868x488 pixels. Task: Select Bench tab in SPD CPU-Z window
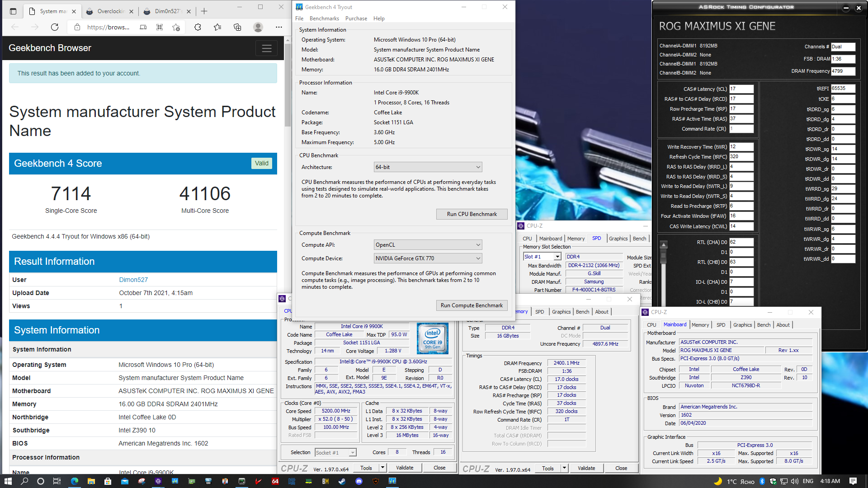tap(639, 239)
